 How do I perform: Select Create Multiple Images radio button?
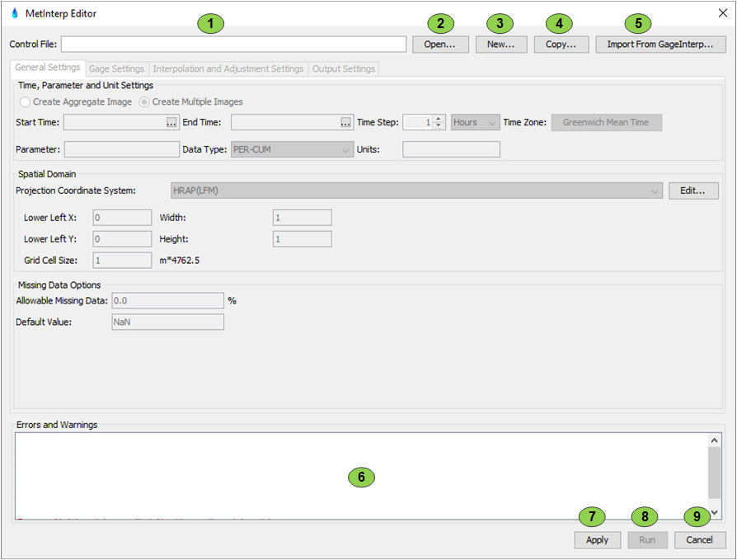[x=144, y=102]
